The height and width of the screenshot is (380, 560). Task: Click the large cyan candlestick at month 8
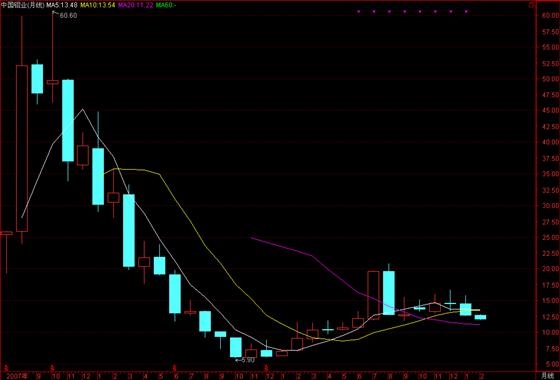tap(389, 293)
